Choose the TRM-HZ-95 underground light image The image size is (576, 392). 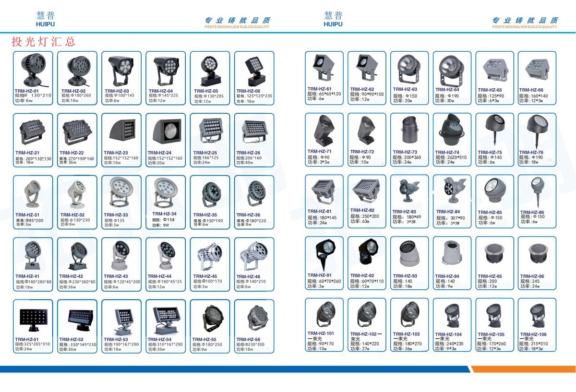[494, 254]
